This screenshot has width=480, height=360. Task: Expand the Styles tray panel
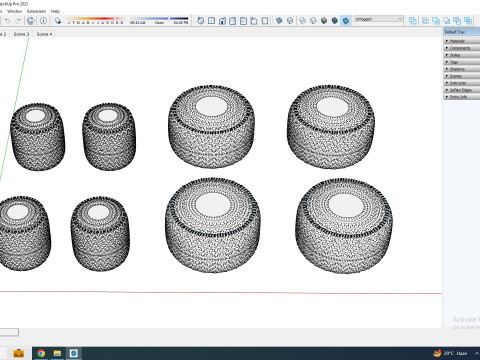tap(462, 55)
